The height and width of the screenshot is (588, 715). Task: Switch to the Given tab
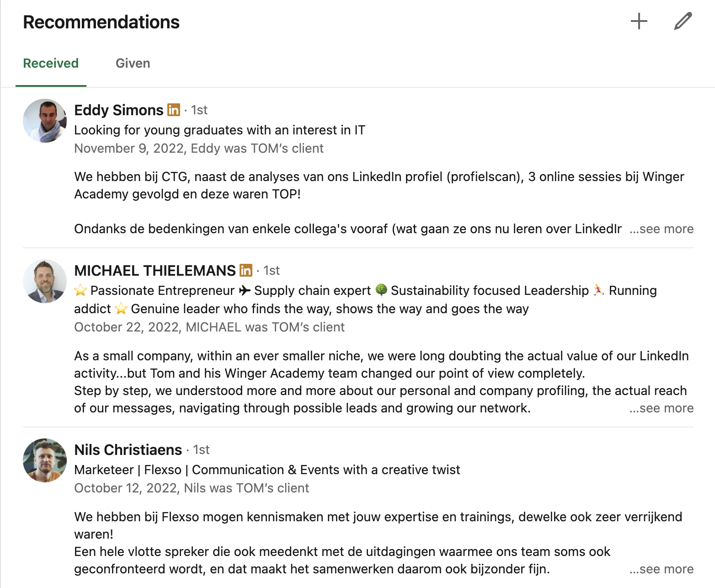133,63
